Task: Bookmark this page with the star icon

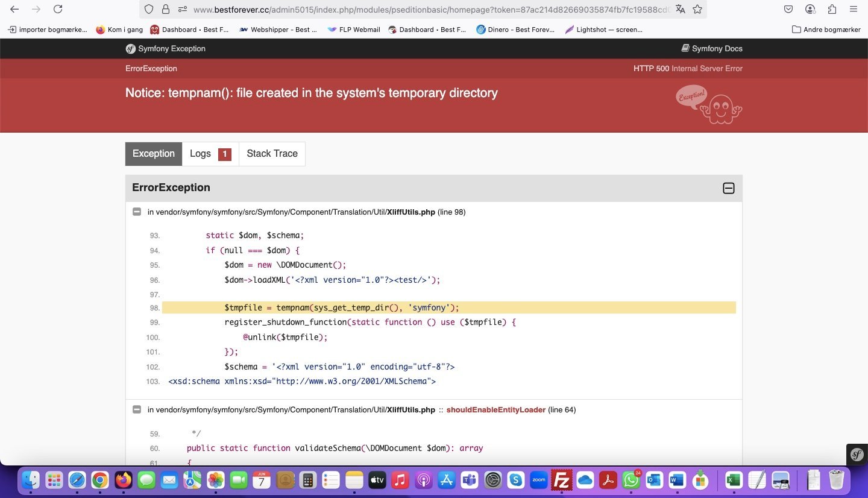Action: 697,9
